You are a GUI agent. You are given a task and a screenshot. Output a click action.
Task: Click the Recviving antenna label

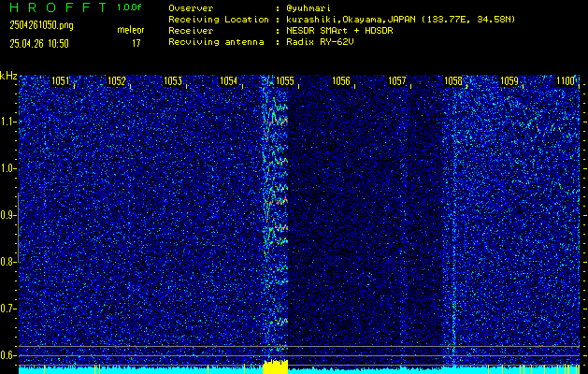tap(216, 42)
